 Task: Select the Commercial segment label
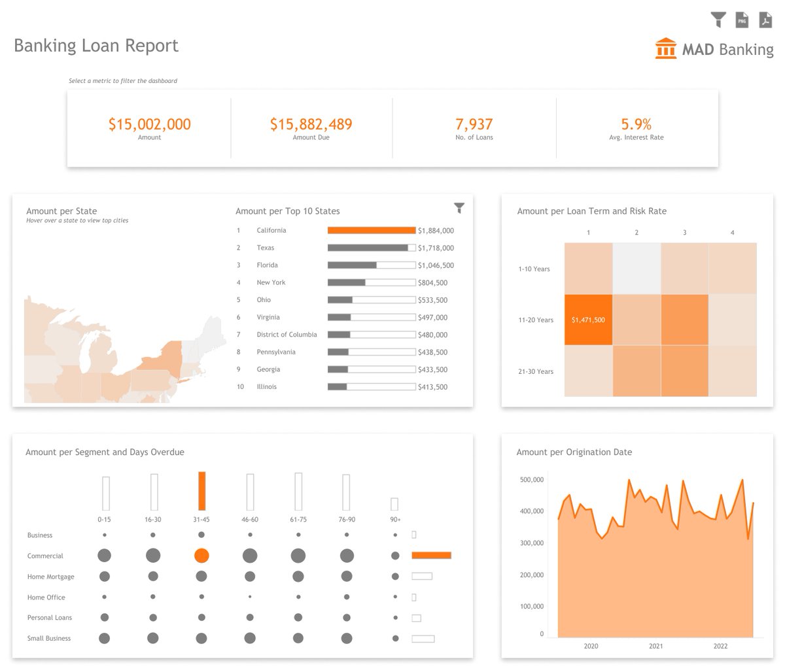pos(45,556)
